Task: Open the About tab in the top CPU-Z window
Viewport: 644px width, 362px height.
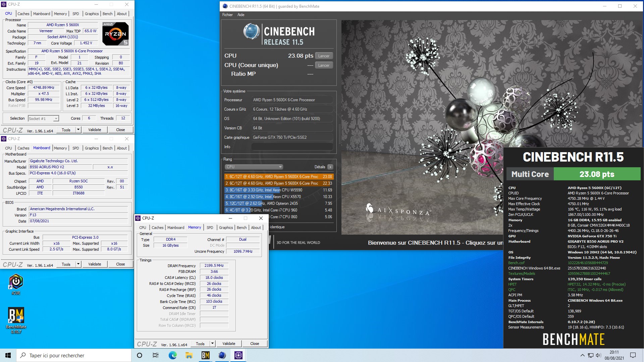Action: point(122,14)
